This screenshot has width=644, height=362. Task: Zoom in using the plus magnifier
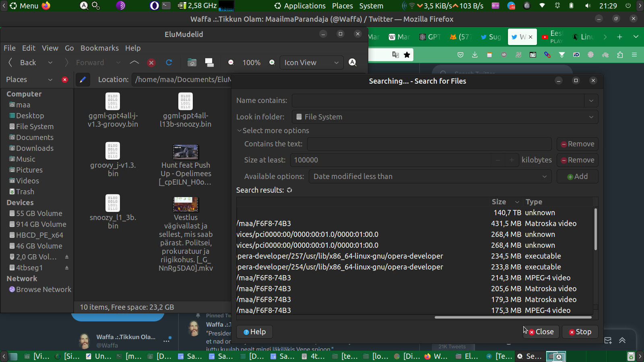272,62
